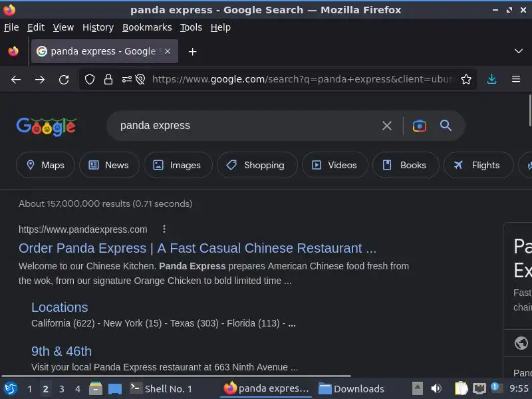
Task: Open tracking protection shield in address bar
Action: pos(90,79)
